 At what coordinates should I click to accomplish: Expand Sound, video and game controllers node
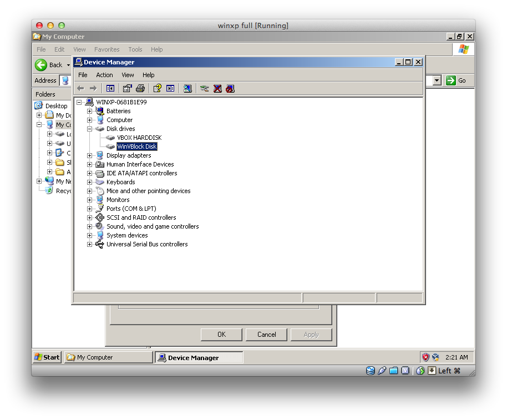(x=89, y=227)
